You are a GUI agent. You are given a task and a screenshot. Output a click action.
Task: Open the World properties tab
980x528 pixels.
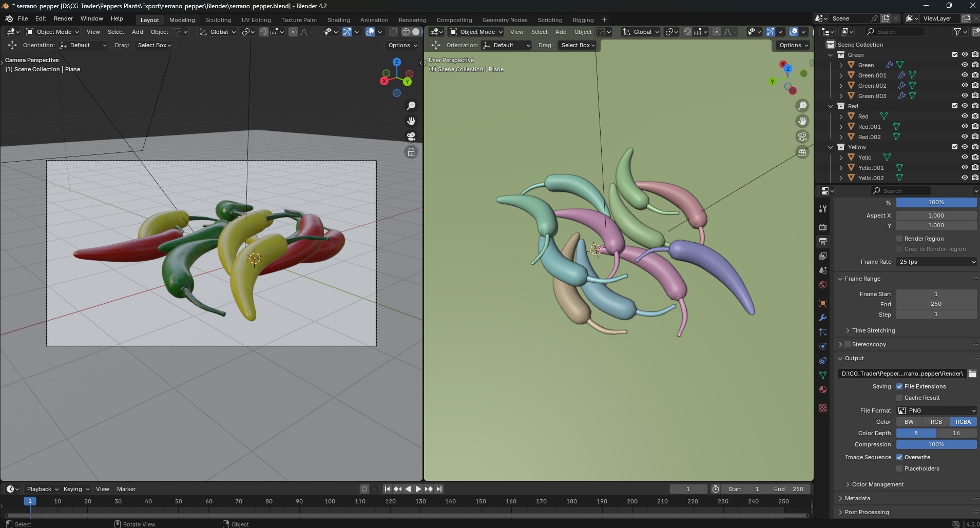click(823, 285)
